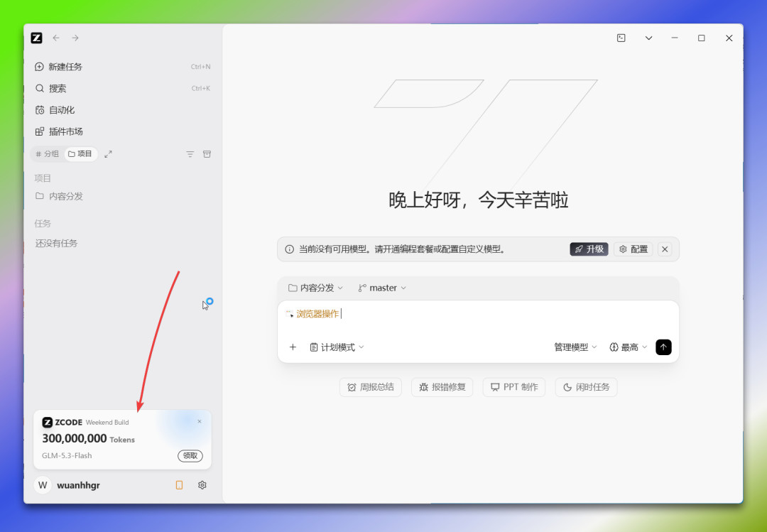Claim tokens with the 领取 button

pyautogui.click(x=190, y=456)
